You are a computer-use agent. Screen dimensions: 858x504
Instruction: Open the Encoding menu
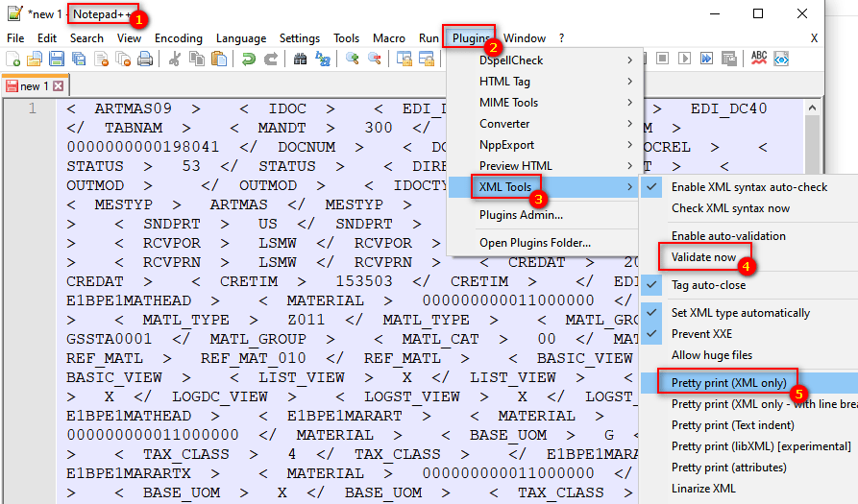(179, 38)
